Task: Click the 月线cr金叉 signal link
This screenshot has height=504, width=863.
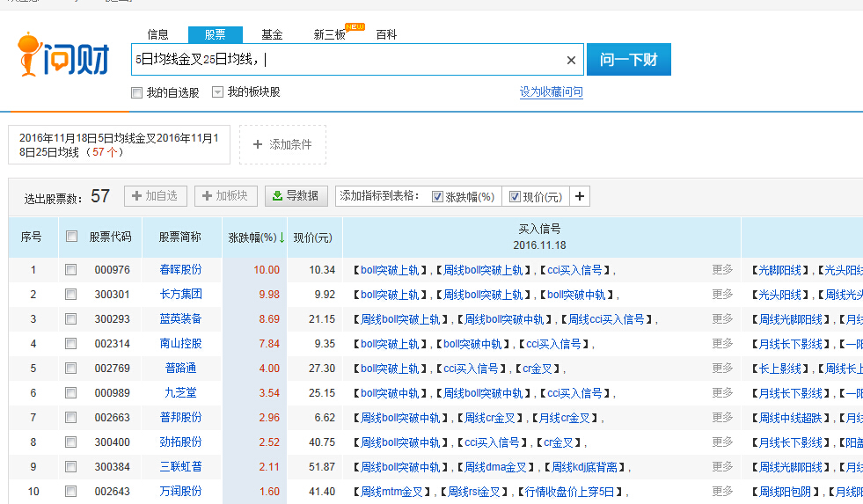Action: [564, 418]
